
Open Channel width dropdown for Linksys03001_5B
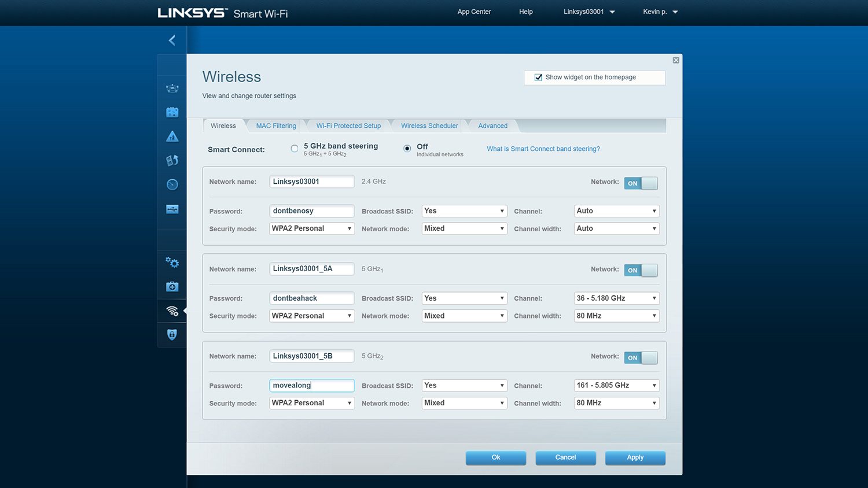coord(617,403)
